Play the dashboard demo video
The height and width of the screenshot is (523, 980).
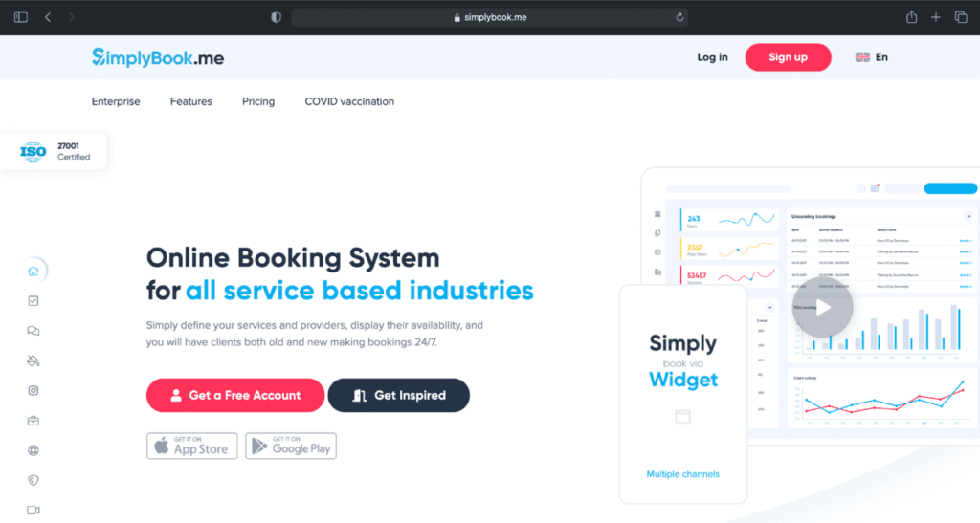point(822,308)
